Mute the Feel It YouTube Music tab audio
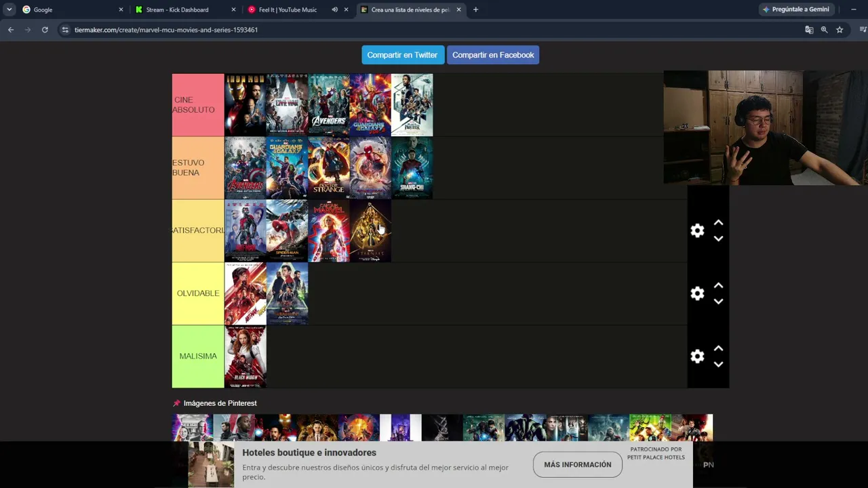868x488 pixels. (335, 9)
